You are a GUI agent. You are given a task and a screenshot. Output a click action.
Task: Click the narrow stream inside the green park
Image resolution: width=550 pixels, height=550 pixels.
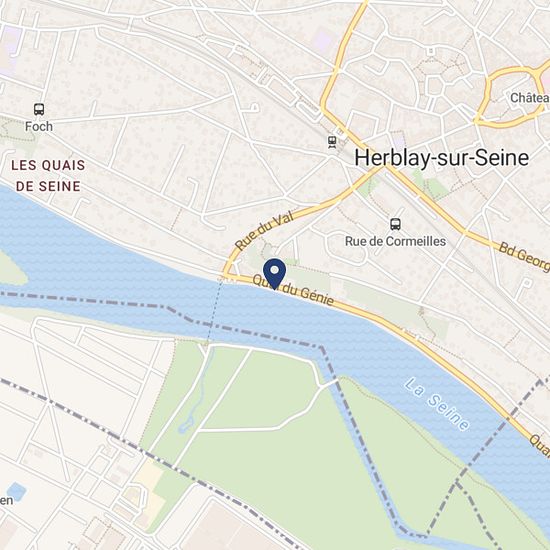[x=197, y=394]
